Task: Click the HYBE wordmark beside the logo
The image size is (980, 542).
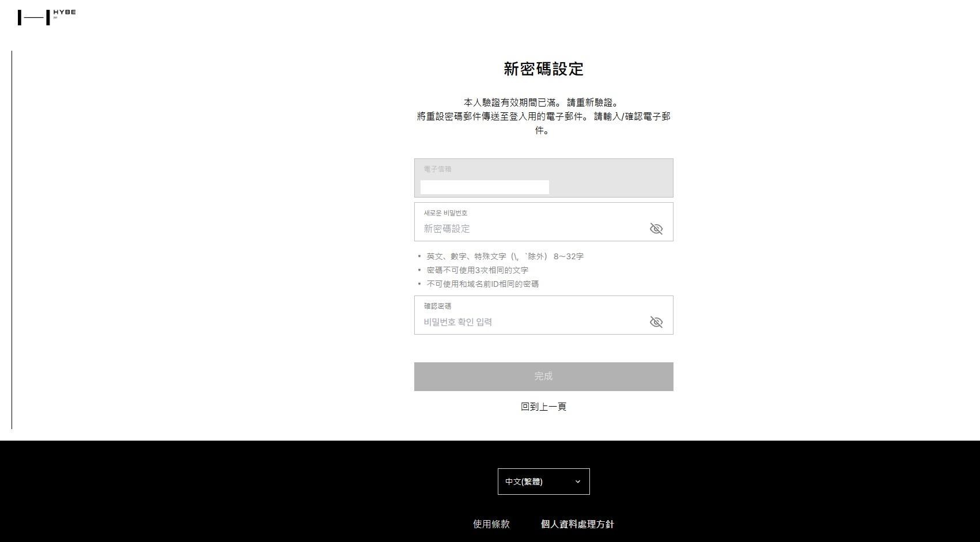Action: tap(65, 12)
